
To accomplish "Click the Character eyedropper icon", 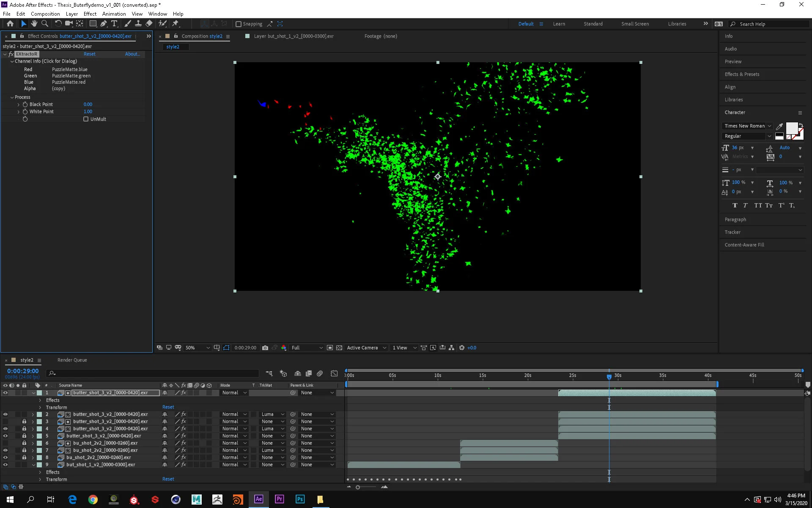I will click(x=779, y=126).
